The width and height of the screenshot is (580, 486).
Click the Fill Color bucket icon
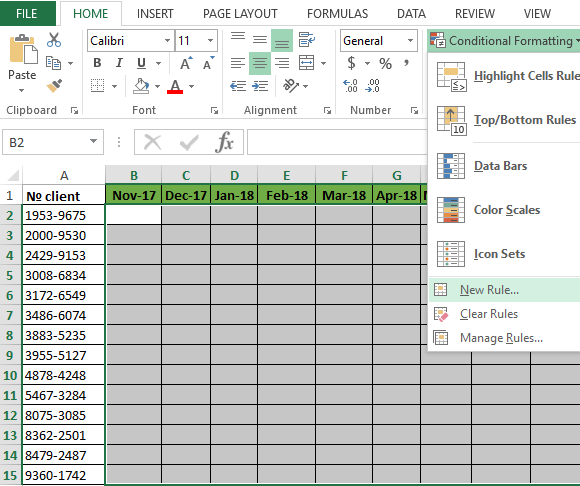[141, 86]
